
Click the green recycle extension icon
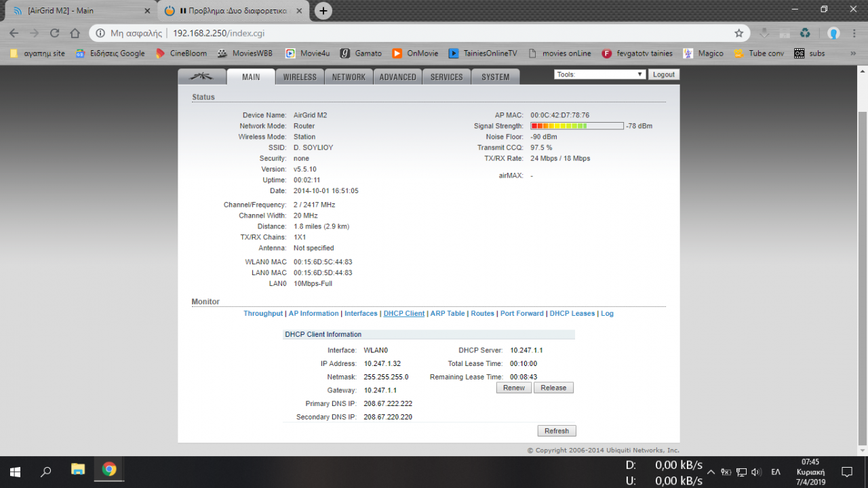coord(805,33)
